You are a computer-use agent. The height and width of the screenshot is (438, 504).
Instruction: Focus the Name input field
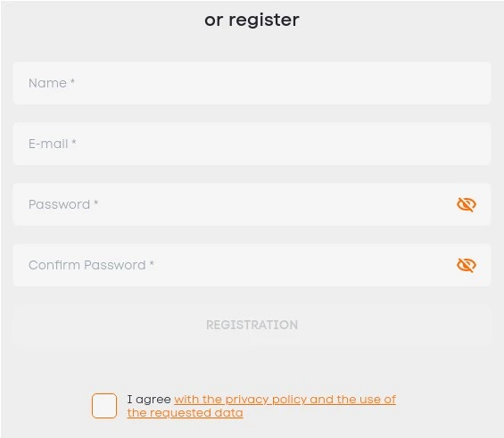pos(252,83)
